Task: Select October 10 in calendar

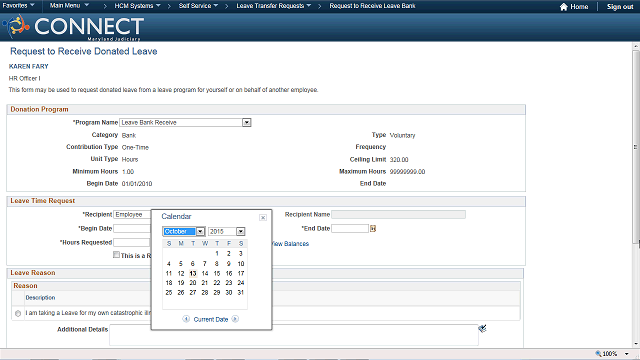Action: [241, 264]
